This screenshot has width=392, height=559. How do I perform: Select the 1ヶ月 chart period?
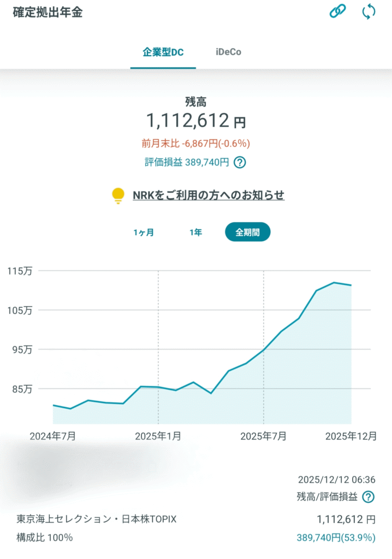pyautogui.click(x=144, y=232)
